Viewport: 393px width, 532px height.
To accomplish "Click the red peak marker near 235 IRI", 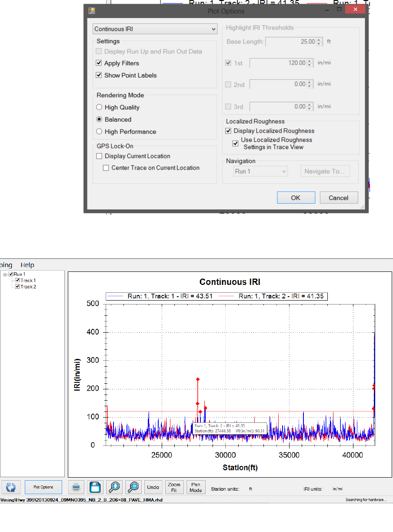I will (198, 379).
